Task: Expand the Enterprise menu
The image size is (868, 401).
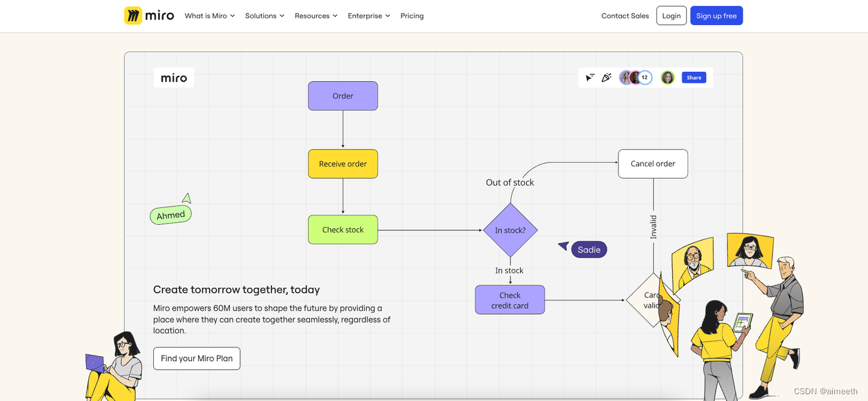Action: tap(369, 16)
